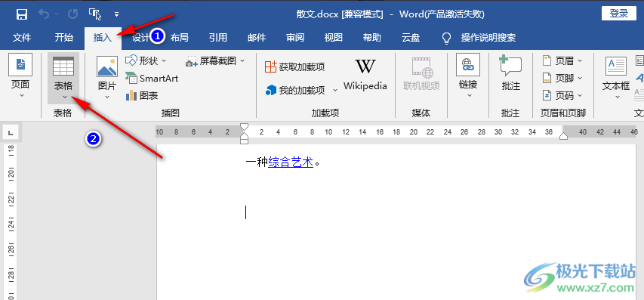This screenshot has height=300, width=644.
Task: Click the 登录 button
Action: coord(618,13)
